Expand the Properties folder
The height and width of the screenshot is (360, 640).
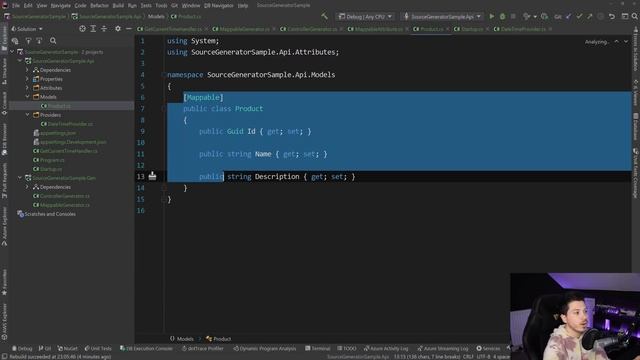click(x=27, y=79)
